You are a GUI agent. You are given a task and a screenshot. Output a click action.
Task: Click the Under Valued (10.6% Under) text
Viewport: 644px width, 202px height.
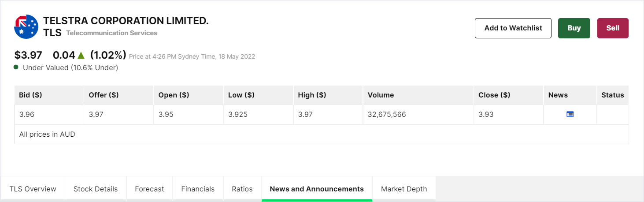(x=70, y=67)
